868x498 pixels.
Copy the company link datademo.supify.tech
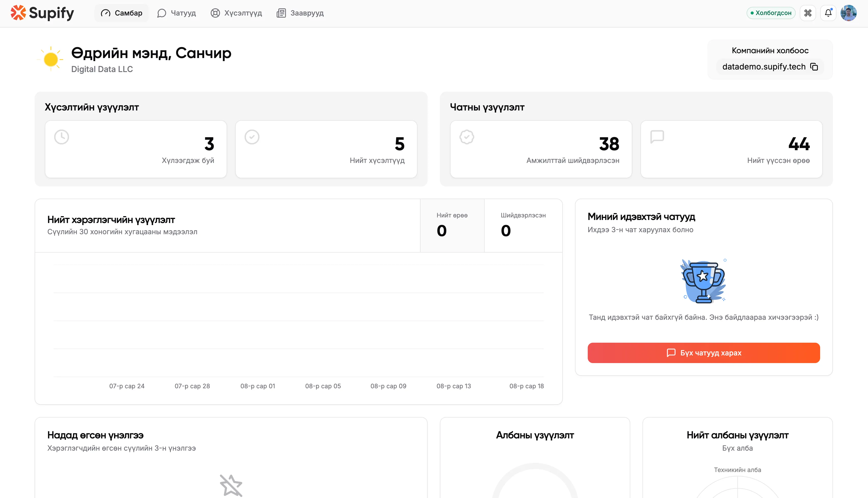[x=814, y=67]
